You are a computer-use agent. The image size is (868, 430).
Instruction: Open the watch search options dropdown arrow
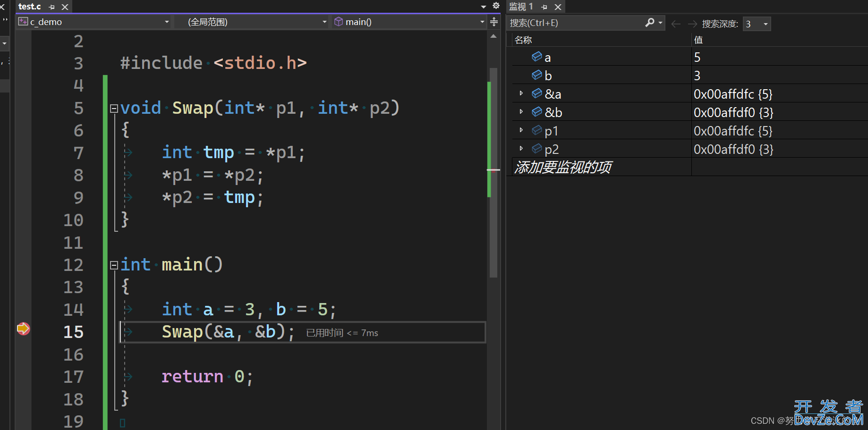coord(660,23)
